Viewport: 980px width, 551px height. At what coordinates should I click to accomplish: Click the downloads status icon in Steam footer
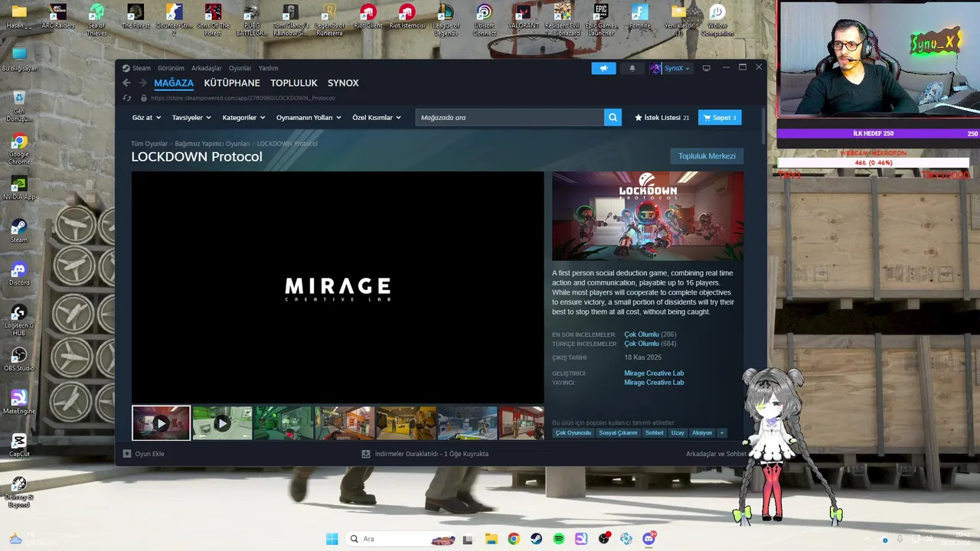click(x=366, y=454)
